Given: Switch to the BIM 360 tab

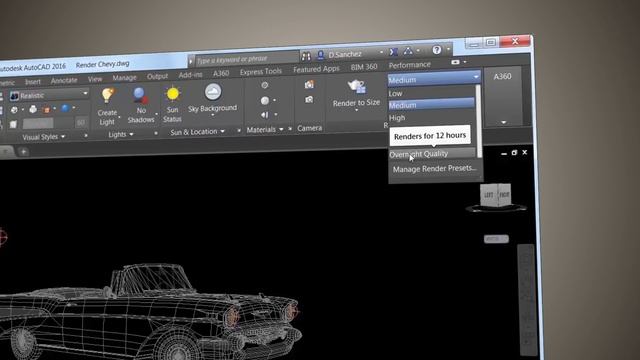Looking at the screenshot, I should (364, 67).
